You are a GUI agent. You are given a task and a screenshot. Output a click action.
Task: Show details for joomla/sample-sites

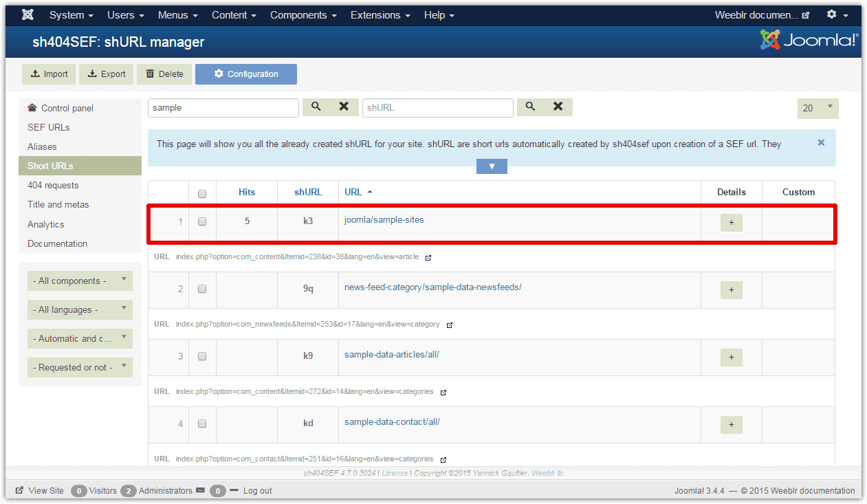tap(732, 223)
